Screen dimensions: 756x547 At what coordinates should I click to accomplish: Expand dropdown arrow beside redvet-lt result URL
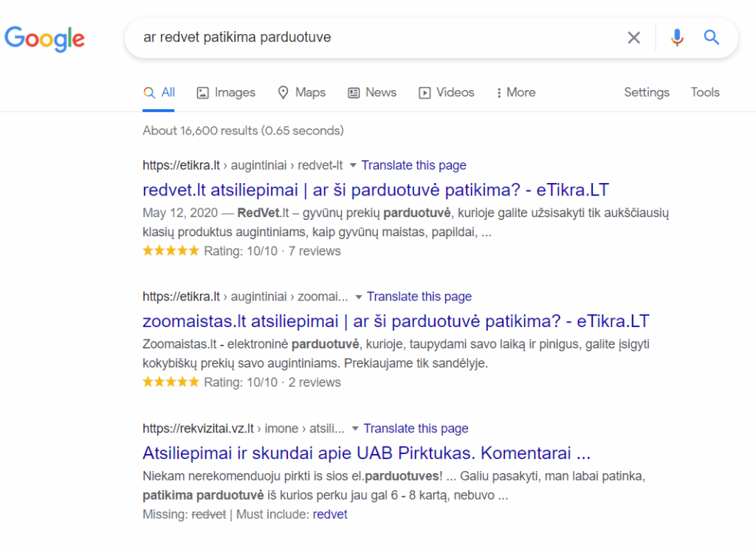click(353, 165)
